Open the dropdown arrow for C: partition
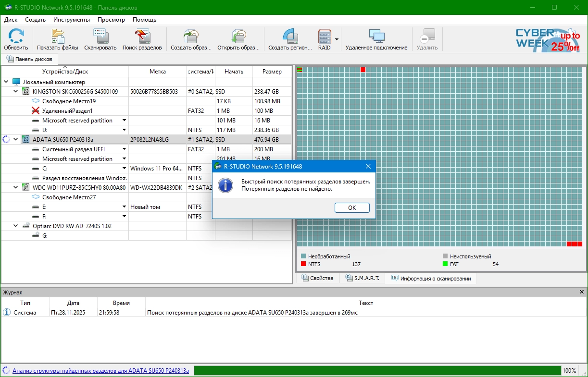The height and width of the screenshot is (377, 588). 124,168
